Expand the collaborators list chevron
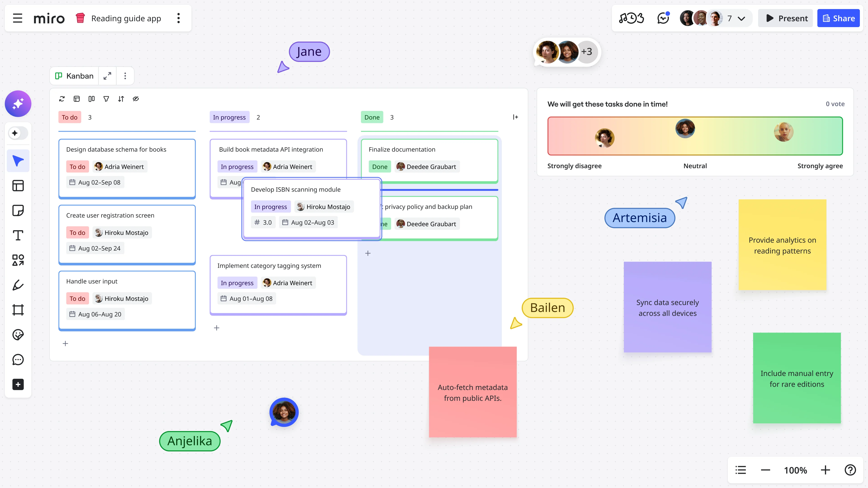Image resolution: width=868 pixels, height=488 pixels. [x=741, y=19]
